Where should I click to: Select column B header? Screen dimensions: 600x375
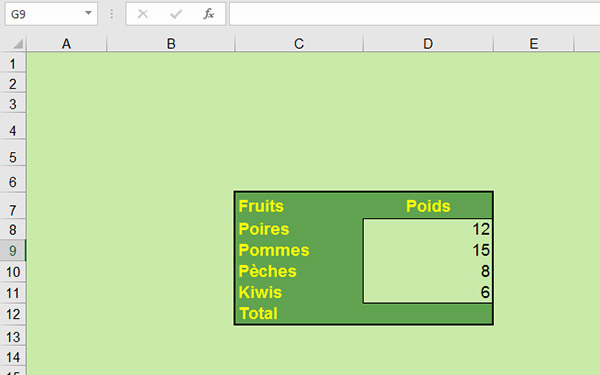coord(171,44)
